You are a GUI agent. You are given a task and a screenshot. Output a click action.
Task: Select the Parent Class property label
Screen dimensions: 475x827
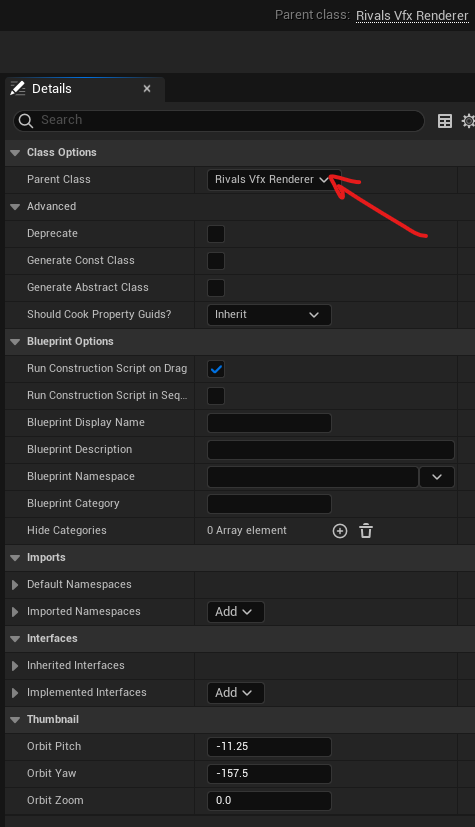59,179
